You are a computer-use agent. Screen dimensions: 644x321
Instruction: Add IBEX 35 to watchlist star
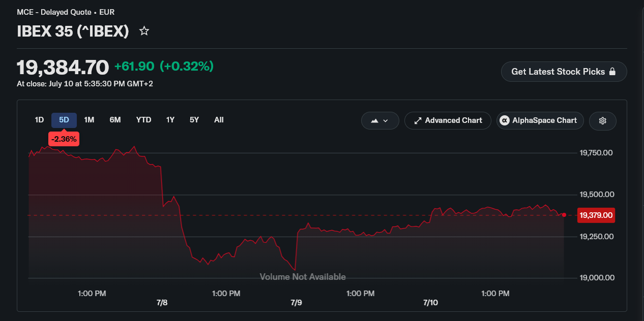[x=144, y=31]
